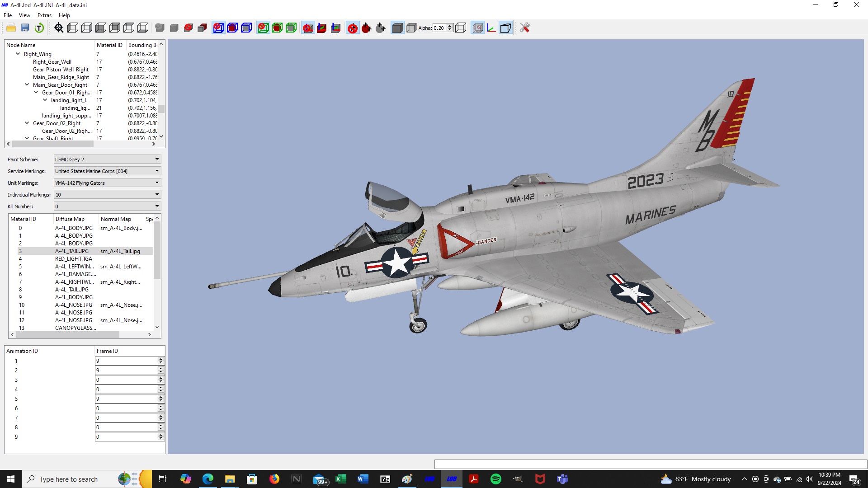
Task: Click the red cube with axes icon
Action: coord(321,28)
